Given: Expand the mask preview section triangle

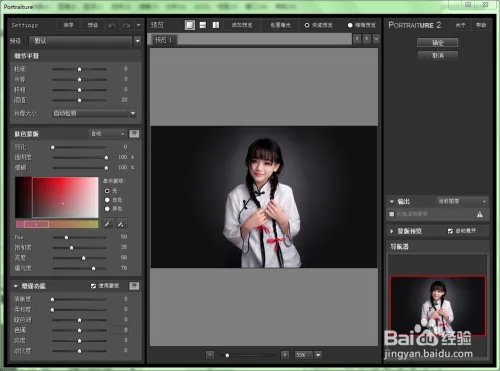Looking at the screenshot, I should (392, 231).
